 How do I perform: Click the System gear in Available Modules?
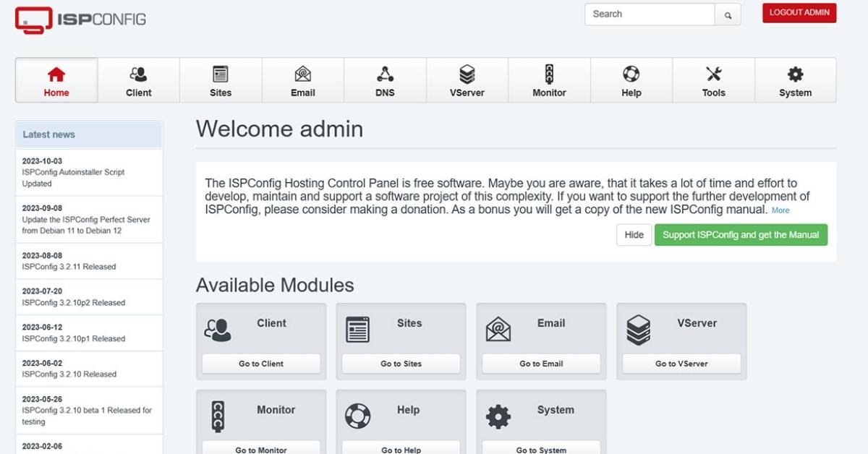(x=498, y=416)
